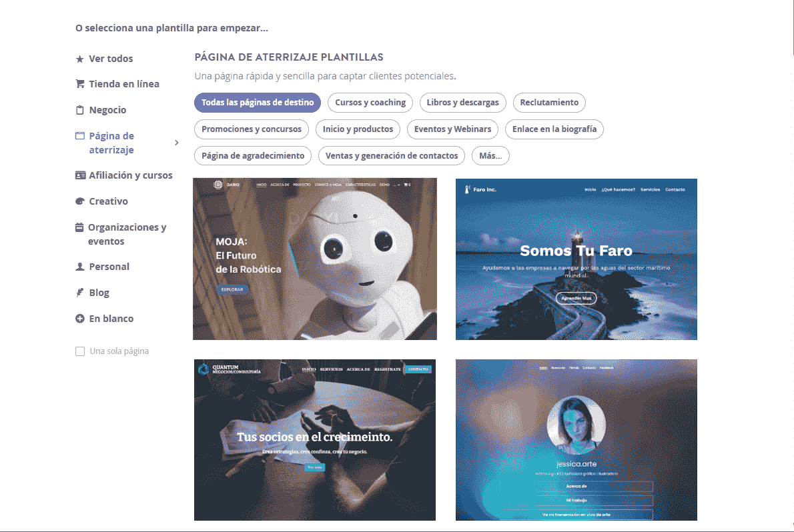Click the star icon beside Ver todos

click(x=79, y=59)
